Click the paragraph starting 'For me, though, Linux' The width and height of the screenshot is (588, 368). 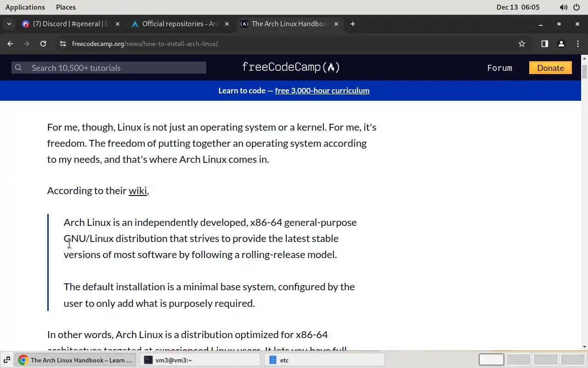click(212, 143)
